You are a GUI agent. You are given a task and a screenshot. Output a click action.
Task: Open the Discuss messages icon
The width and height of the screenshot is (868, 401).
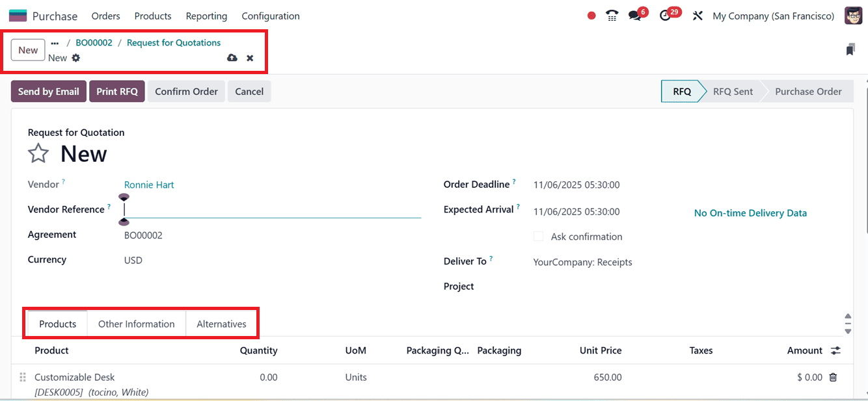click(x=634, y=16)
